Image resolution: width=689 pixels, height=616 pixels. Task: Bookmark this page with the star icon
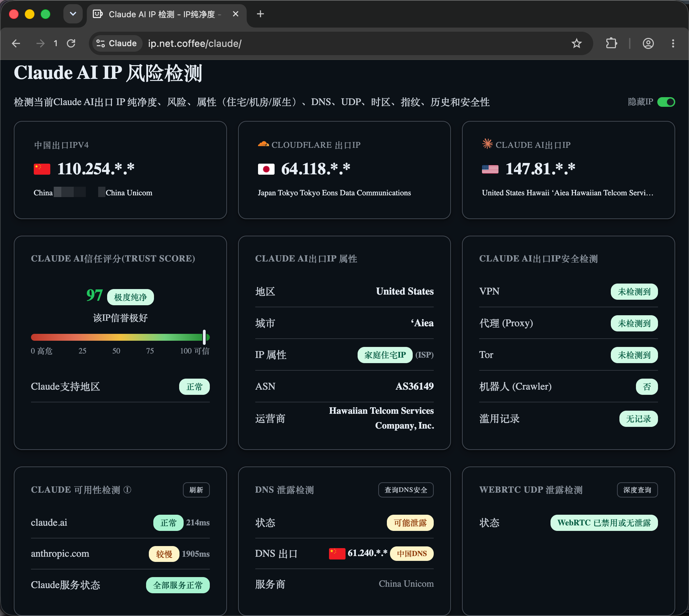click(576, 43)
